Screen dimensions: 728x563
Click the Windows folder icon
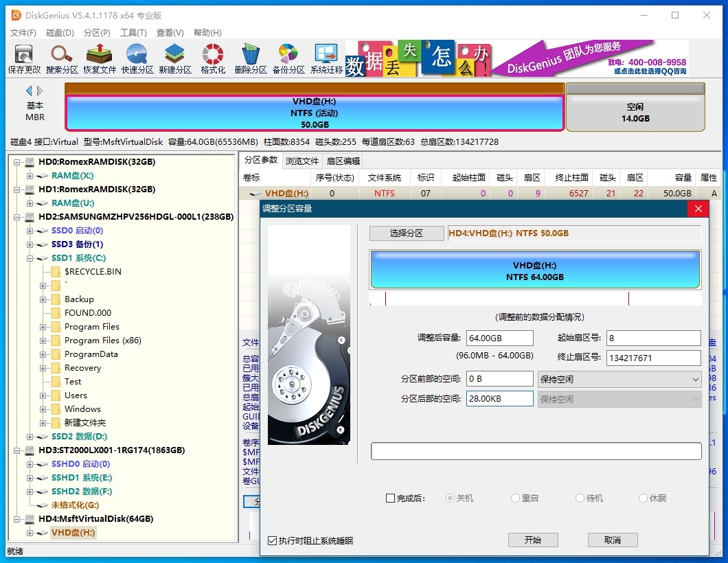pyautogui.click(x=56, y=409)
